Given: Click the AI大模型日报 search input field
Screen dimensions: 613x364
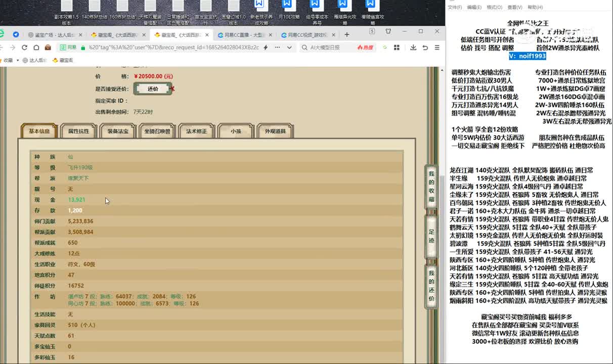Looking at the screenshot, I should coord(331,48).
